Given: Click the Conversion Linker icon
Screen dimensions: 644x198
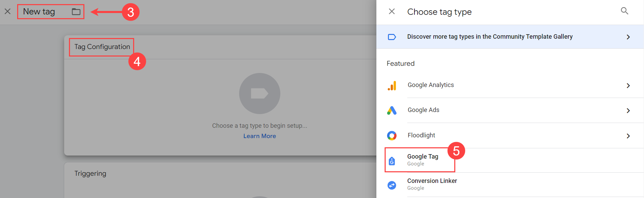Looking at the screenshot, I should tap(392, 185).
